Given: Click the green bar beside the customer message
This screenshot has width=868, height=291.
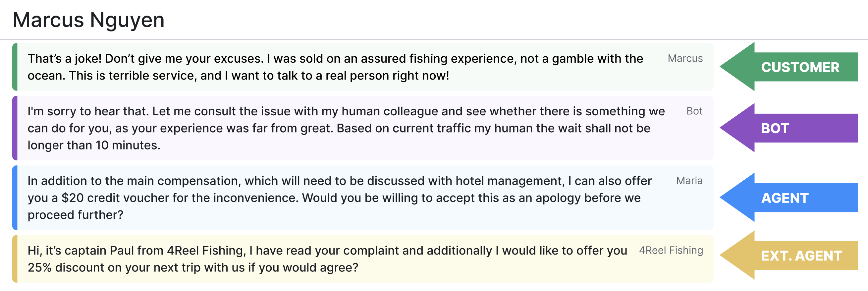Looking at the screenshot, I should click(15, 67).
